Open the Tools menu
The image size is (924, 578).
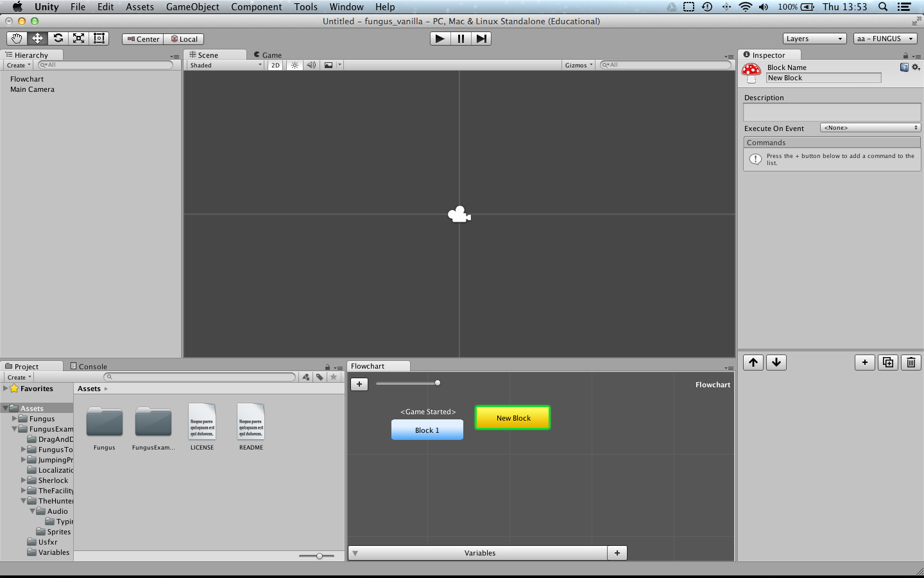coord(305,7)
